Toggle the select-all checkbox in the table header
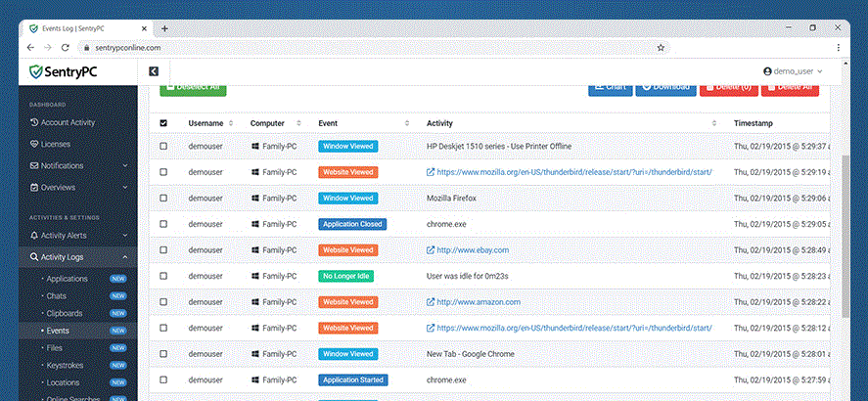868x401 pixels. tap(163, 123)
